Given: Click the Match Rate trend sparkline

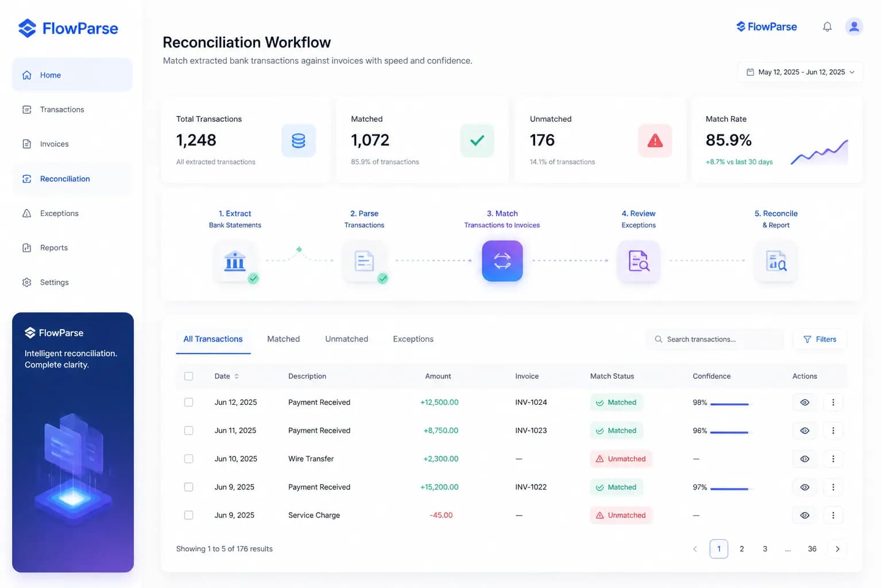Looking at the screenshot, I should coord(819,152).
